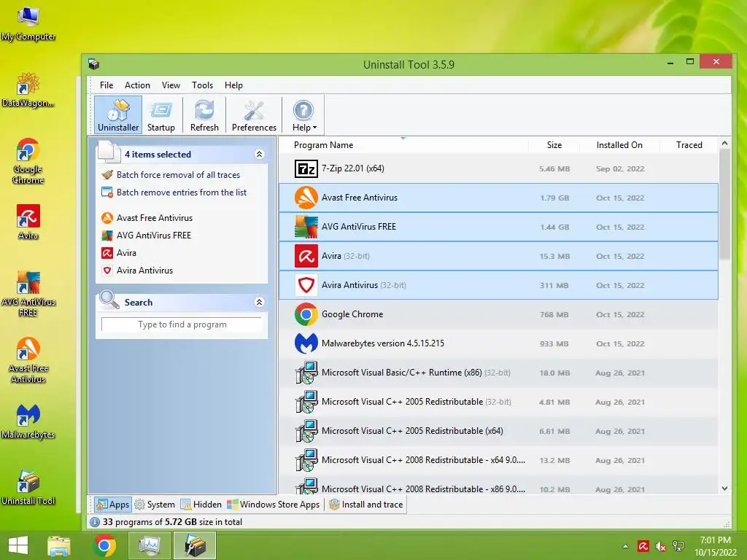Switch to the System tab
Viewport: 747px width, 560px height.
click(x=155, y=505)
